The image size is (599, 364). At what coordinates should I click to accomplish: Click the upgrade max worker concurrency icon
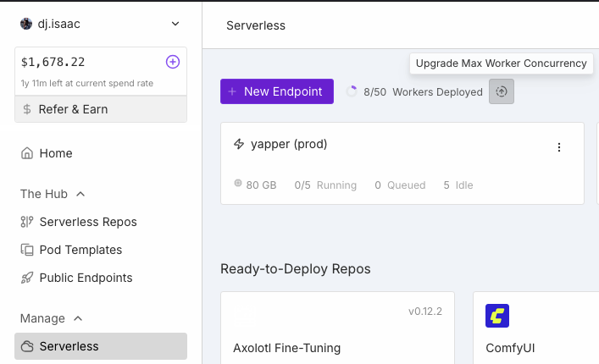pyautogui.click(x=502, y=92)
